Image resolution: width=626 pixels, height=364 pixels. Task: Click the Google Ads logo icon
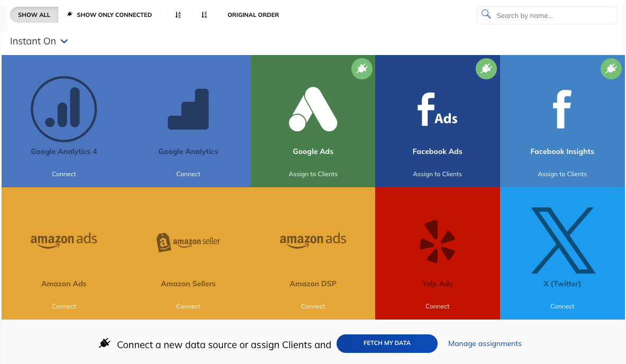[313, 109]
